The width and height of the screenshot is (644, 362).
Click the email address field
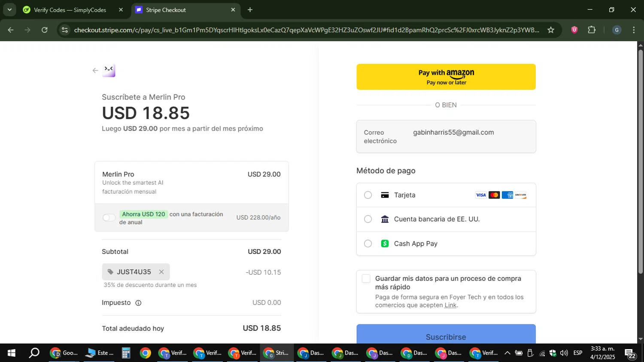tap(446, 137)
